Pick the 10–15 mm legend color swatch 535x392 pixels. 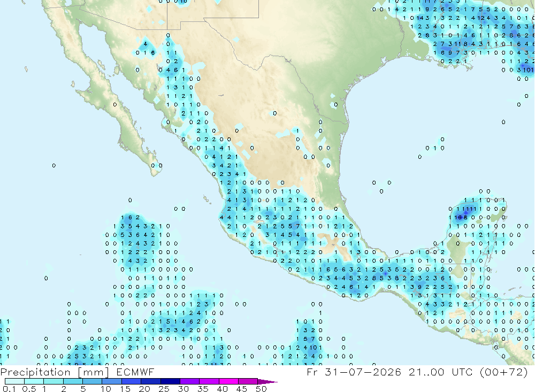(112, 381)
